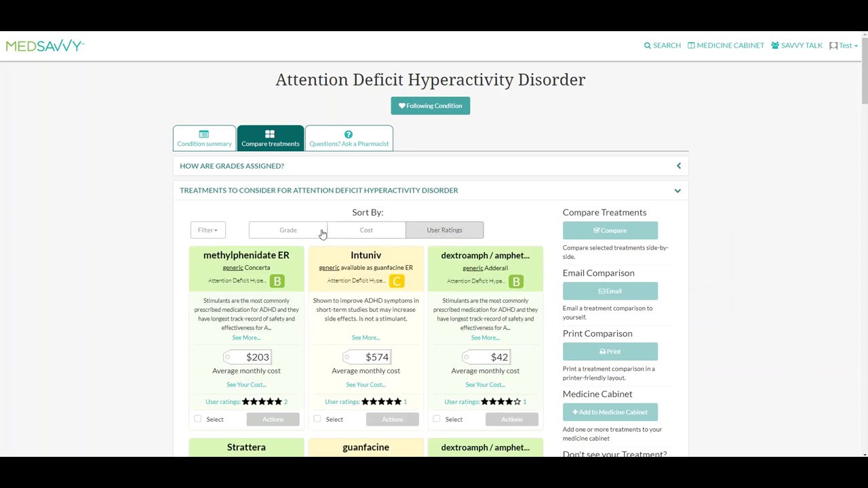Expand See More on methylphenidate ER

tap(246, 338)
